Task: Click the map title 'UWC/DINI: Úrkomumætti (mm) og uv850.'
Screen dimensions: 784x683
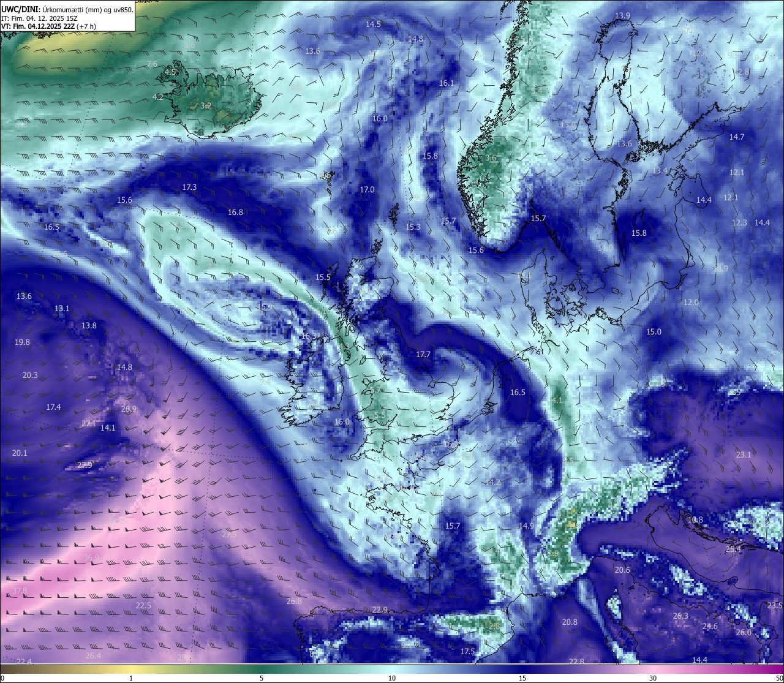Action: pos(67,10)
